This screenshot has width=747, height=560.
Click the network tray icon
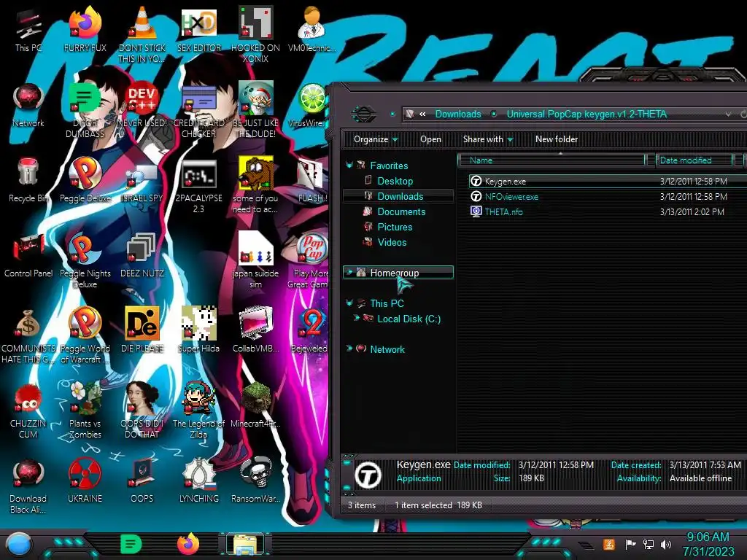[x=649, y=544]
